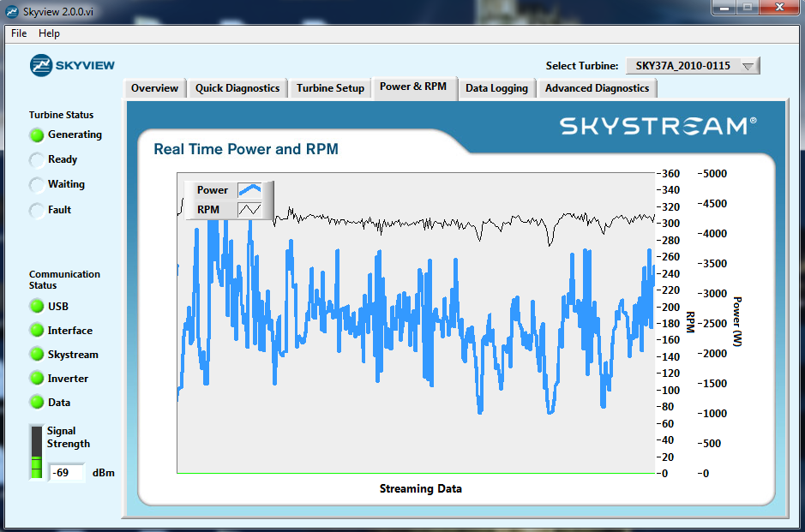
Task: Open the Help menu
Action: tap(49, 33)
